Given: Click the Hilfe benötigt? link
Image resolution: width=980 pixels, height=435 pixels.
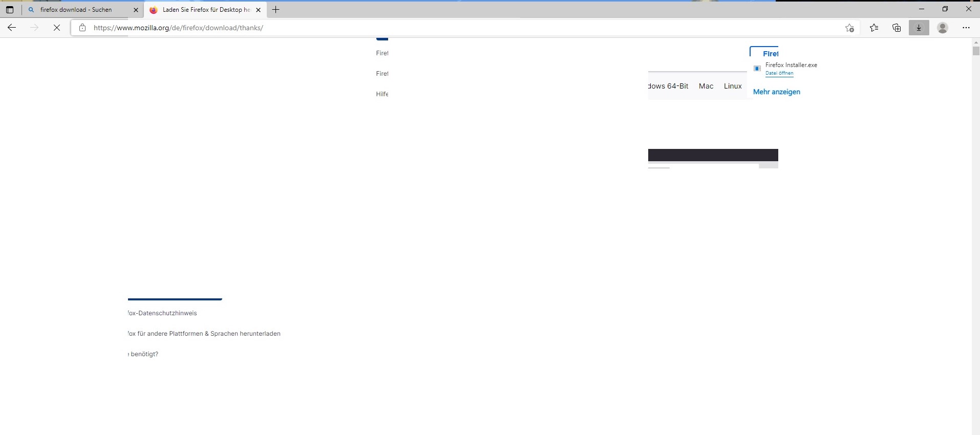Looking at the screenshot, I should (x=143, y=354).
